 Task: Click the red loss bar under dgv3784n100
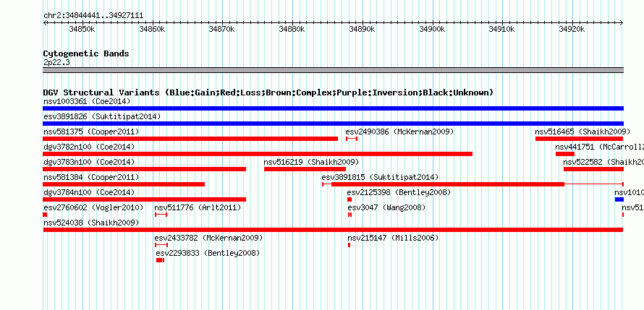click(144, 199)
